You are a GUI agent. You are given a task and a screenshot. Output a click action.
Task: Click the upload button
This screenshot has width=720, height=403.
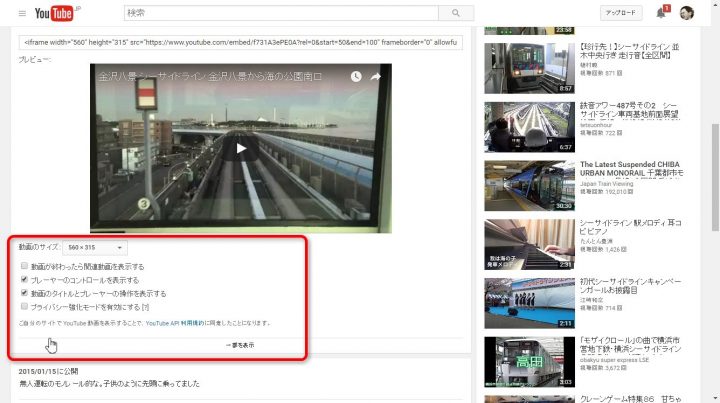(x=621, y=13)
